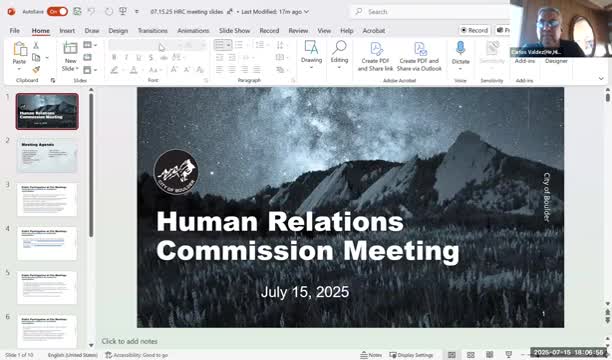
Task: Toggle Align Left paragraph button
Action: pyautogui.click(x=219, y=70)
